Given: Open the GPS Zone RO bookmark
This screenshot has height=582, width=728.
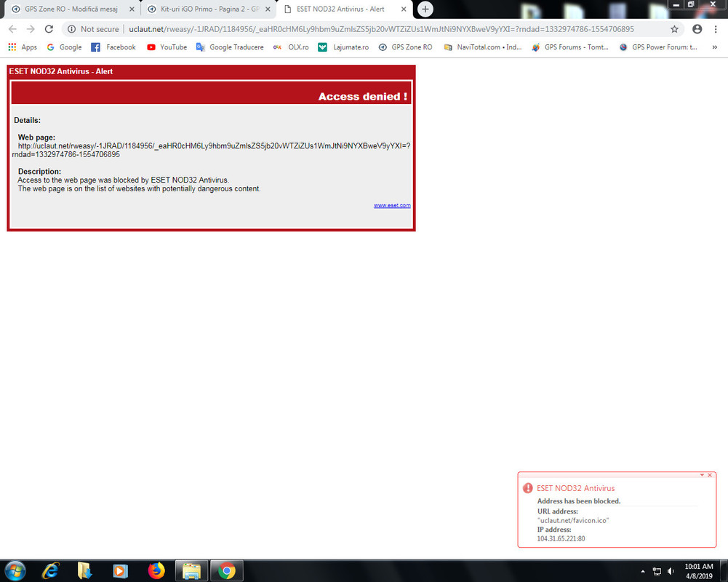Looking at the screenshot, I should coord(405,47).
